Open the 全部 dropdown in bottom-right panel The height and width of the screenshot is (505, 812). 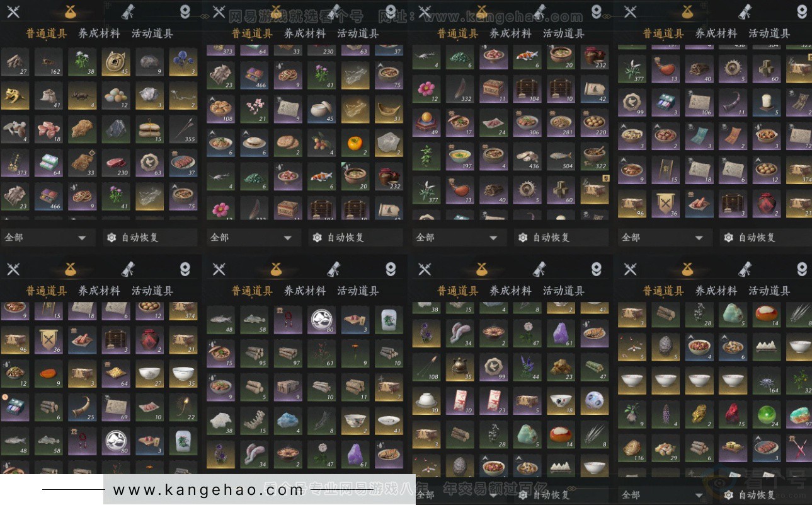663,495
